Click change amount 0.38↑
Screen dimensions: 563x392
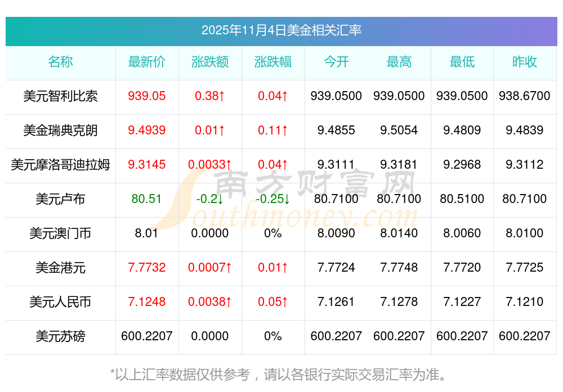[x=209, y=96]
